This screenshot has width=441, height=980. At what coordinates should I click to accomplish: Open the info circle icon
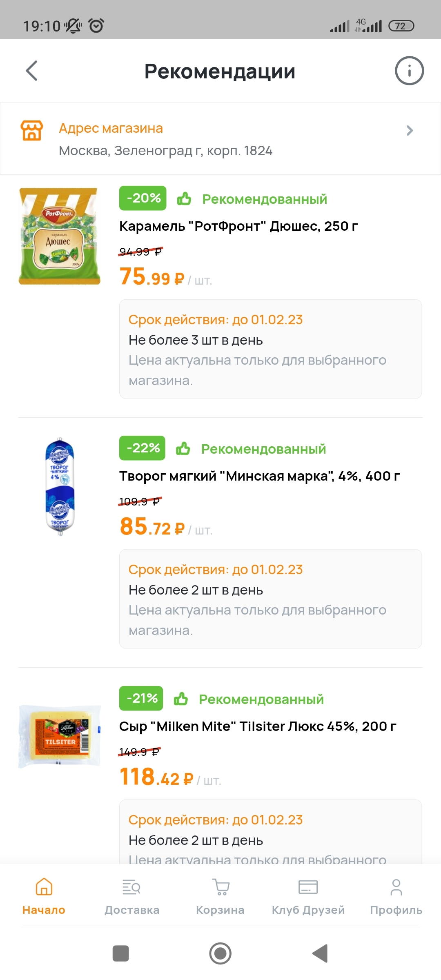click(409, 71)
